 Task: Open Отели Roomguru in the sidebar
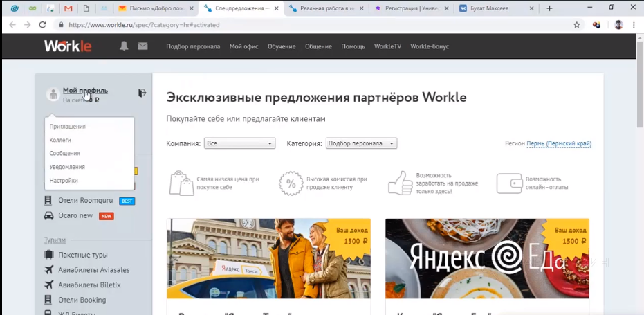(86, 201)
